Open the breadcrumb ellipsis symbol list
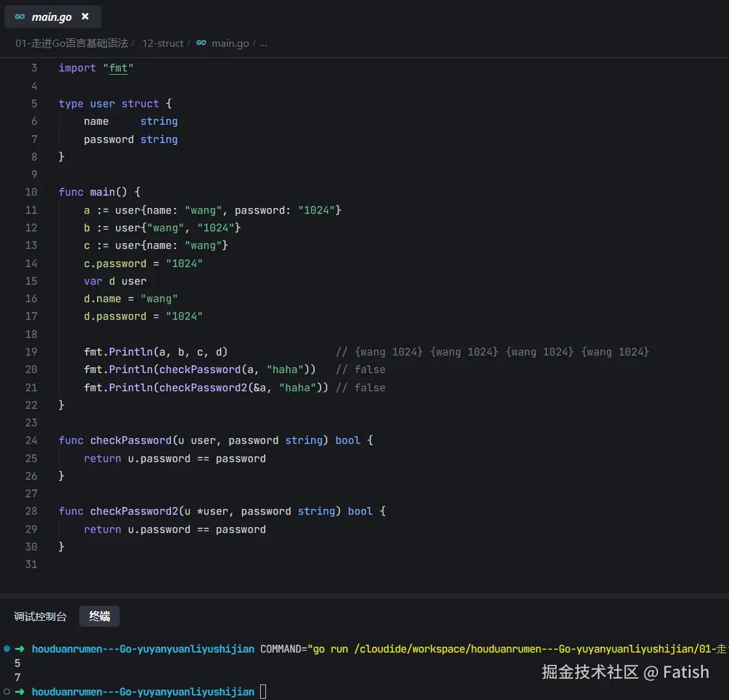 tap(263, 44)
